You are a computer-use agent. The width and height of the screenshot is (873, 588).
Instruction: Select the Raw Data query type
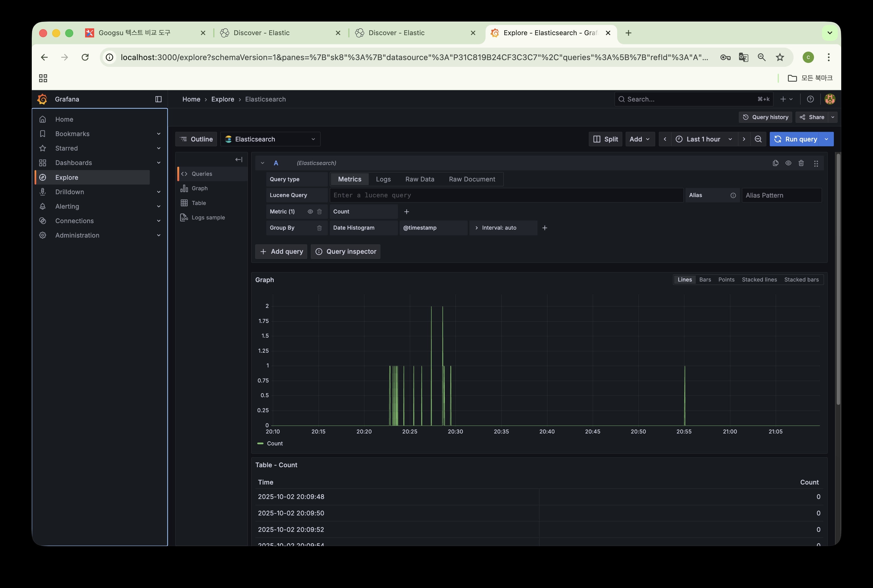tap(420, 179)
